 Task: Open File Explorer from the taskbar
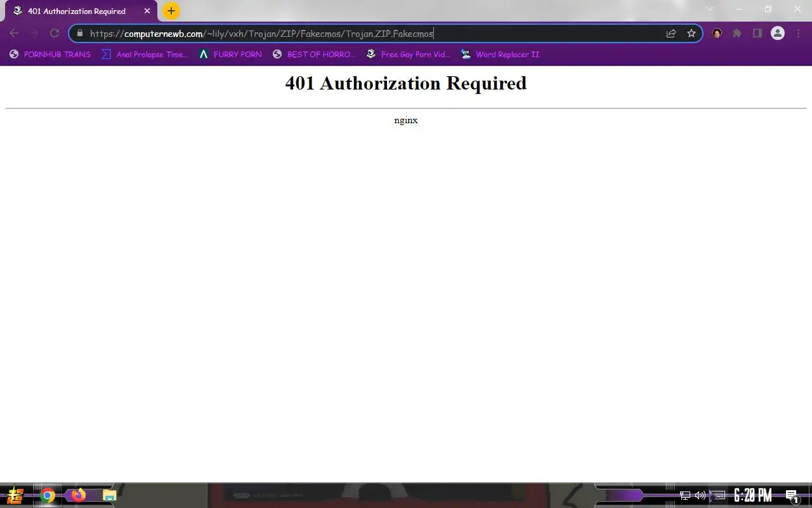click(109, 496)
